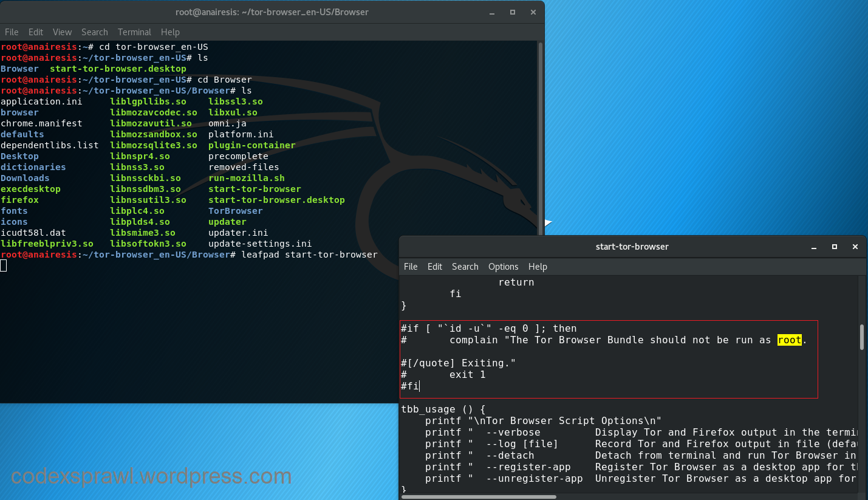The width and height of the screenshot is (868, 500).
Task: Place cursor after #fi in Leafpad
Action: pyautogui.click(x=420, y=386)
